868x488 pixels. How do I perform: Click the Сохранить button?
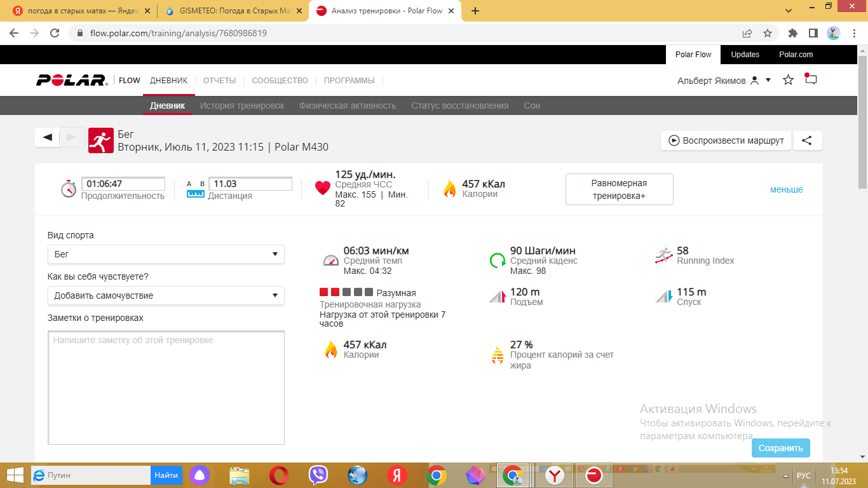pyautogui.click(x=781, y=448)
